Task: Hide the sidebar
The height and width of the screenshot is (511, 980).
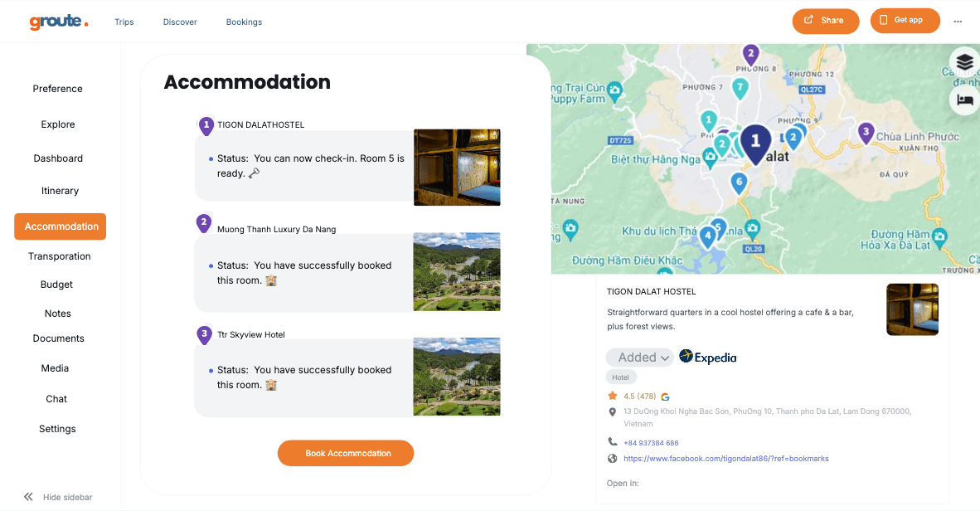Action: (58, 497)
